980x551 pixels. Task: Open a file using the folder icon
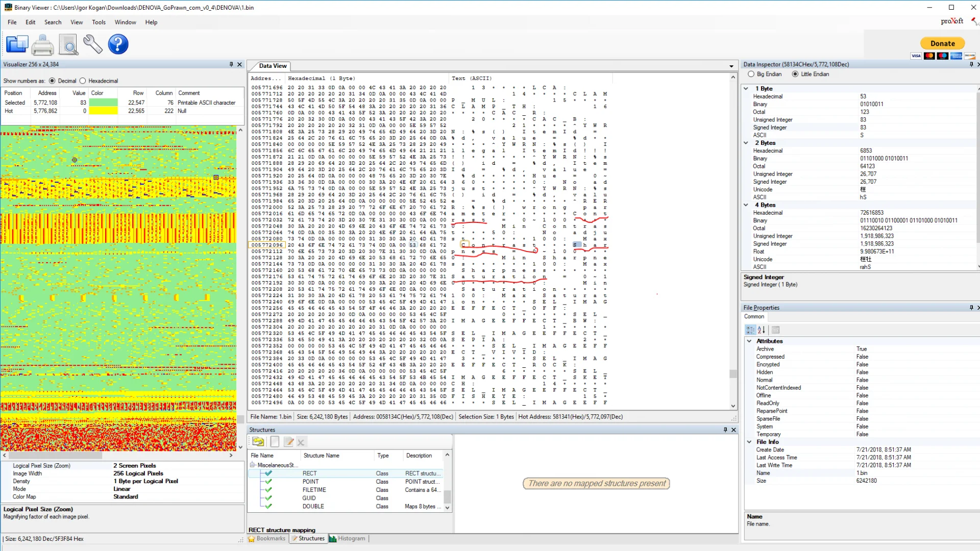coord(17,44)
